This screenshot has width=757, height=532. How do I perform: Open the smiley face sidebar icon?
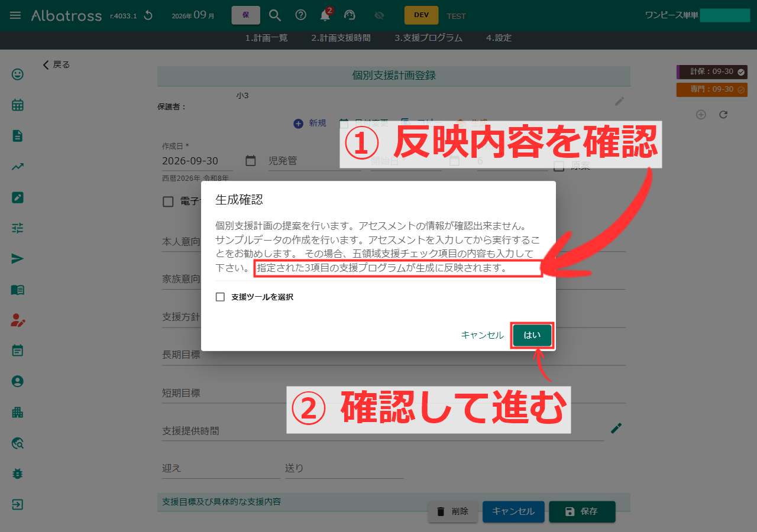(18, 74)
